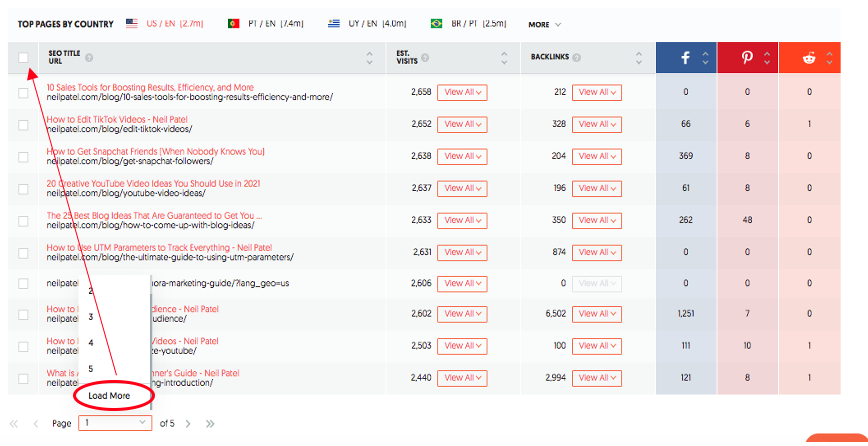
Task: Open the page number dropdown showing 1
Action: (x=115, y=423)
